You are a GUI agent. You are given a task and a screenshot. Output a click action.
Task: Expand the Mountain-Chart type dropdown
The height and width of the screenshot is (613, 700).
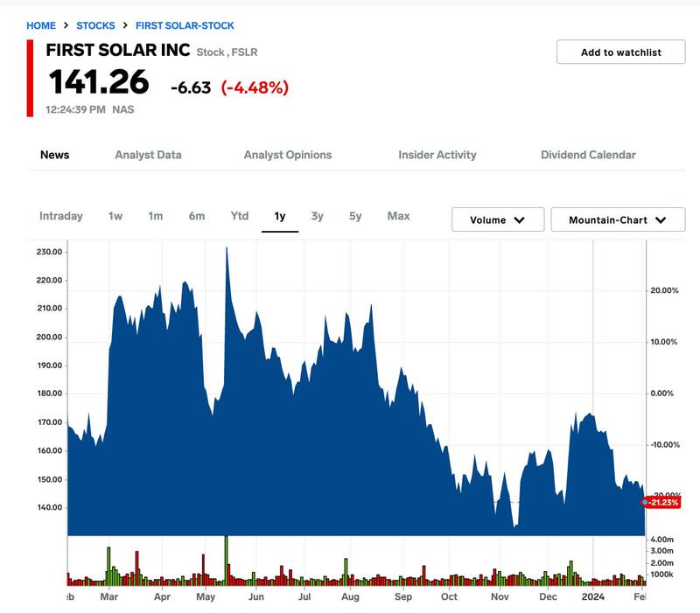(618, 219)
